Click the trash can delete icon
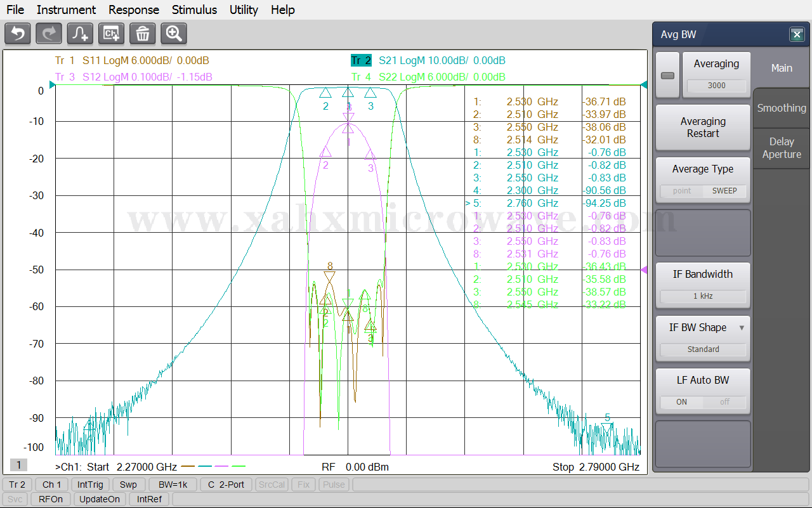Image resolution: width=812 pixels, height=508 pixels. pos(143,34)
